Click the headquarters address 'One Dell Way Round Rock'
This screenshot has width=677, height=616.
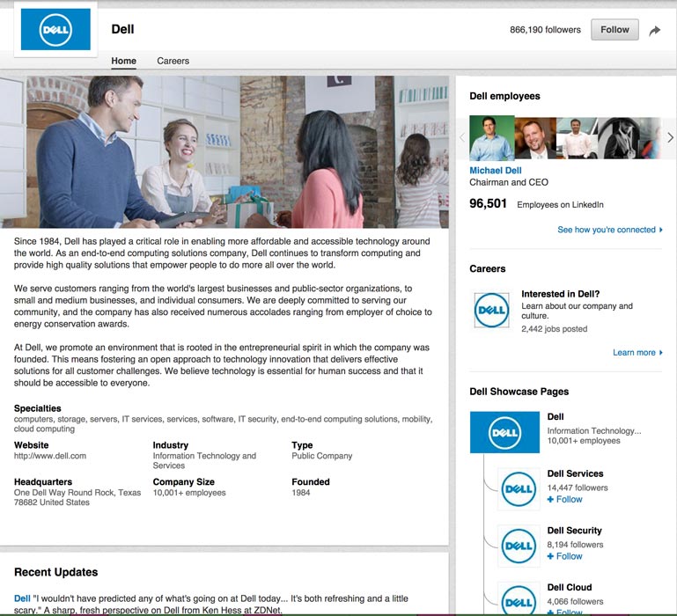(77, 497)
